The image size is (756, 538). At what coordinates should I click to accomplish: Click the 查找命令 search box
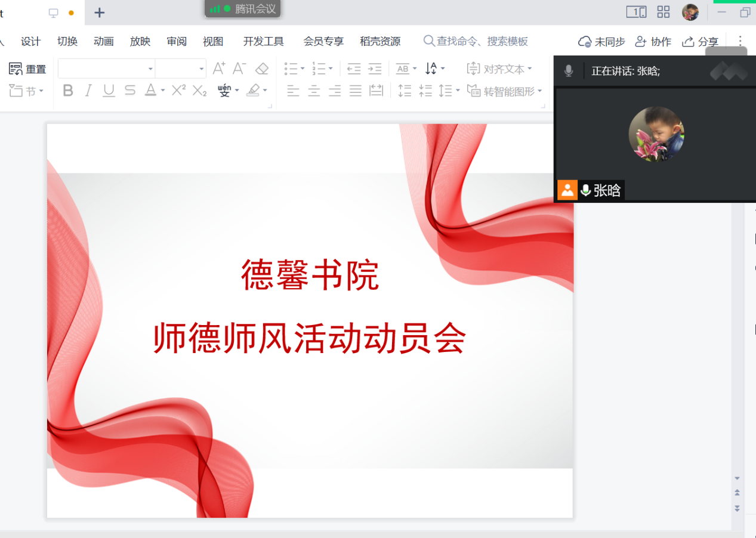(476, 41)
